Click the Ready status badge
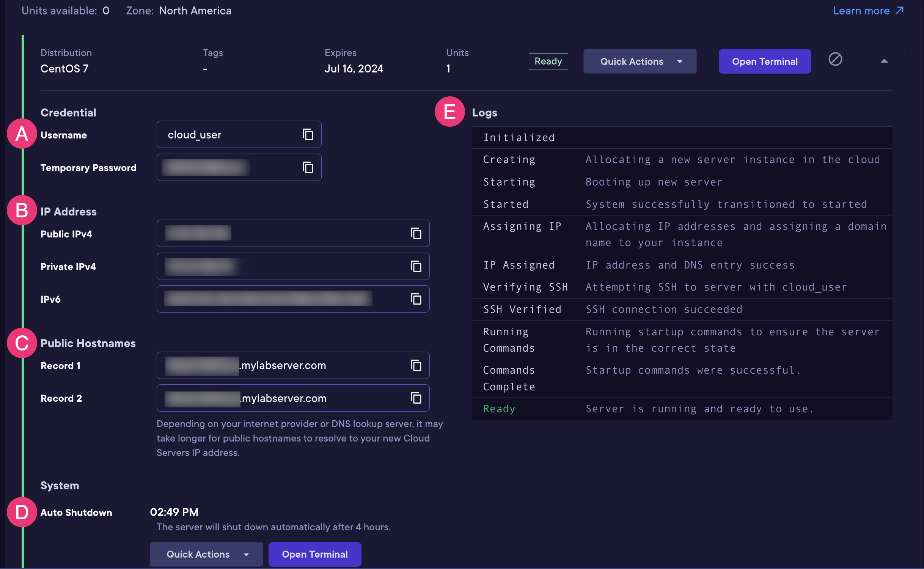This screenshot has width=924, height=569. 548,61
